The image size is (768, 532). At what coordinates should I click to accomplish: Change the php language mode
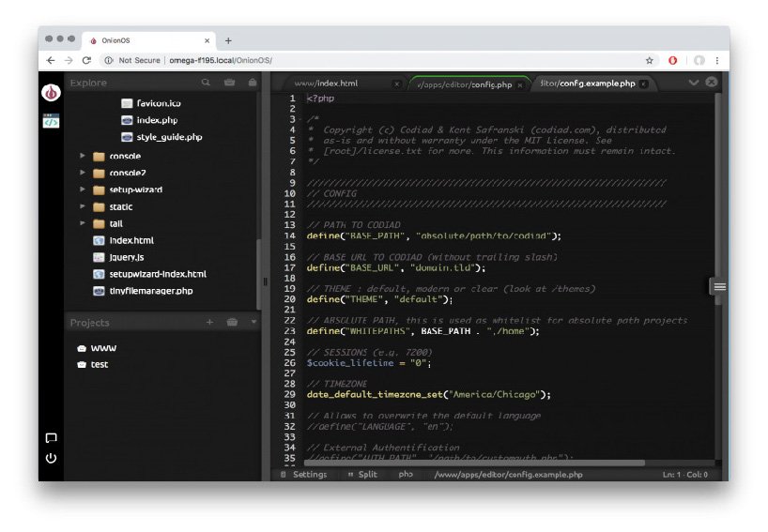(406, 474)
